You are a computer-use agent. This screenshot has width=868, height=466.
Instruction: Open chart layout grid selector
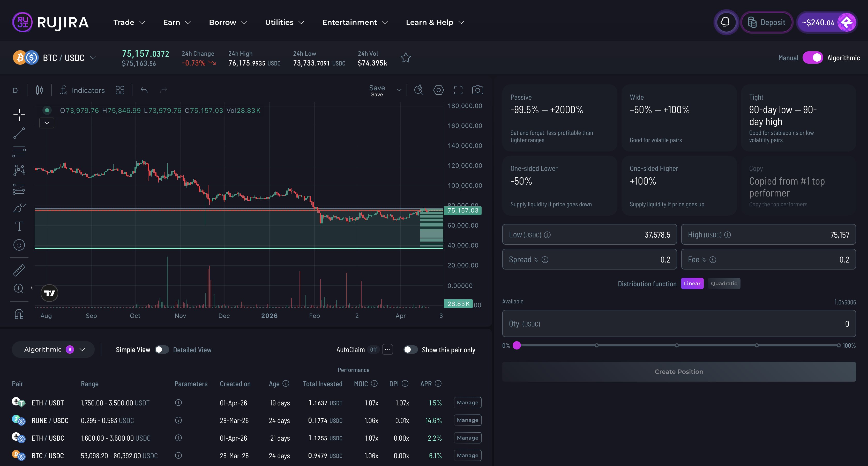point(120,90)
